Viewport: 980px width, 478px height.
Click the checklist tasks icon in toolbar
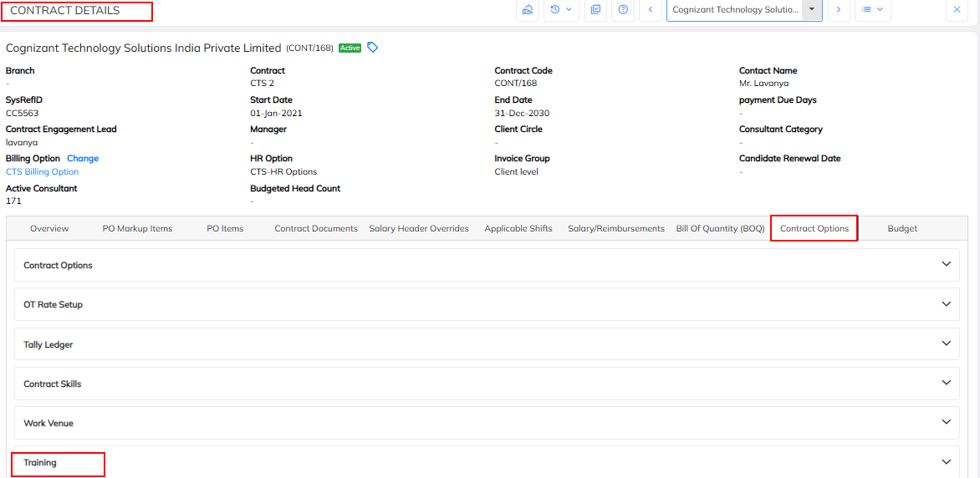point(595,10)
